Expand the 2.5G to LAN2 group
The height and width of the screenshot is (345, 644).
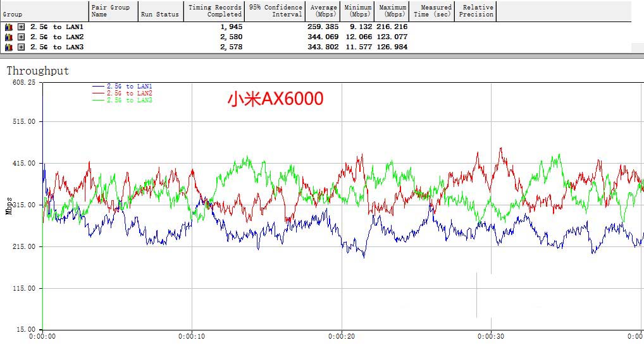click(x=21, y=37)
